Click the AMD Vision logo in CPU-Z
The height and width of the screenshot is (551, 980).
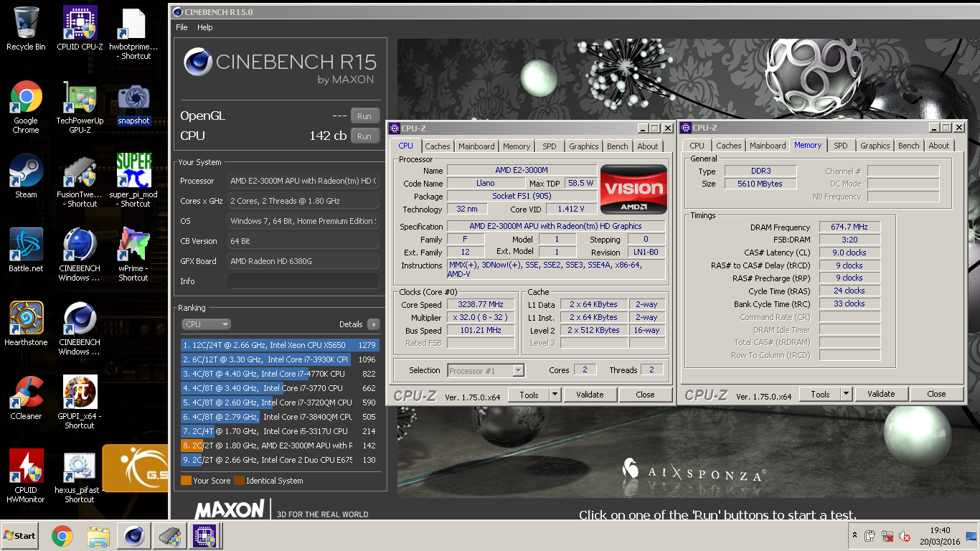click(x=633, y=189)
